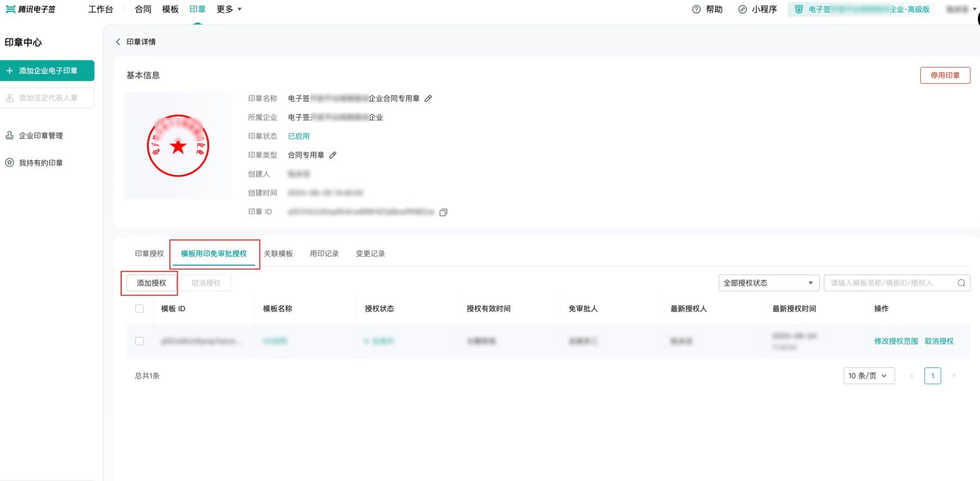The width and height of the screenshot is (980, 481).
Task: Switch to the 关联模板 tab
Action: (x=278, y=254)
